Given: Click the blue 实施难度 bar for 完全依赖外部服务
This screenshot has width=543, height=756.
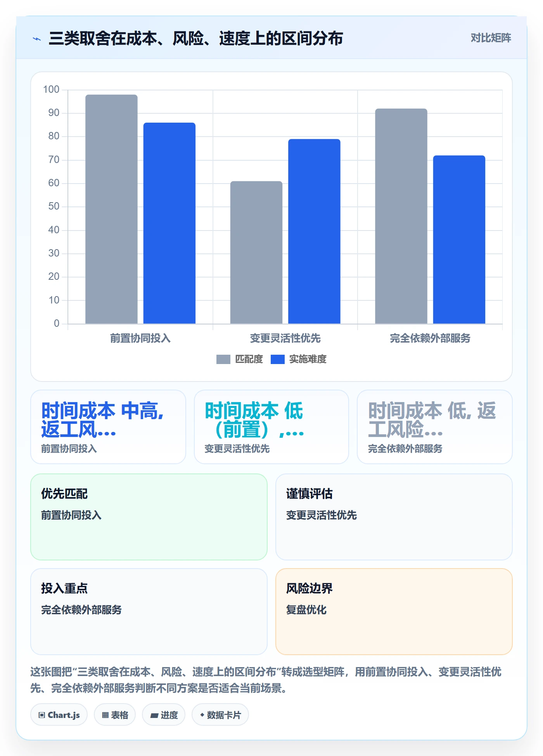Looking at the screenshot, I should [x=459, y=239].
